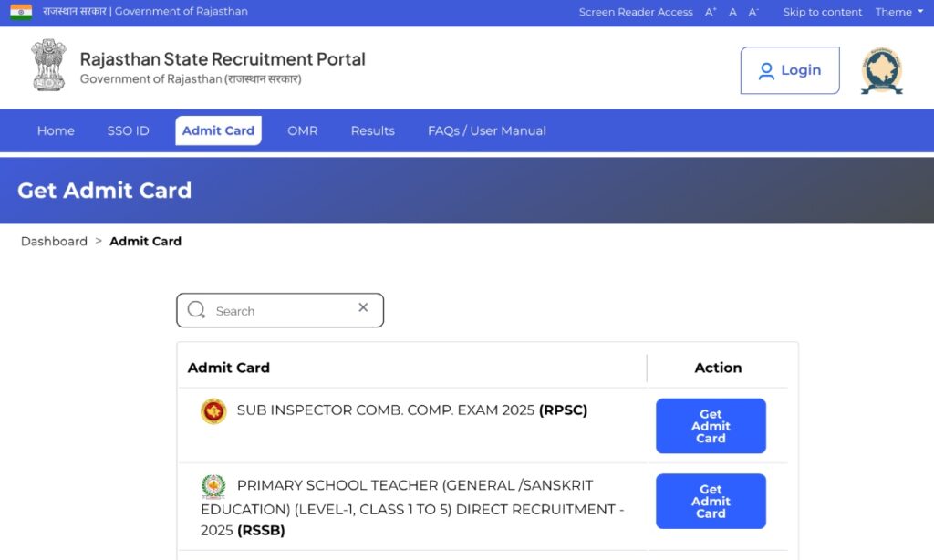Decrease font size using A- control

click(752, 11)
